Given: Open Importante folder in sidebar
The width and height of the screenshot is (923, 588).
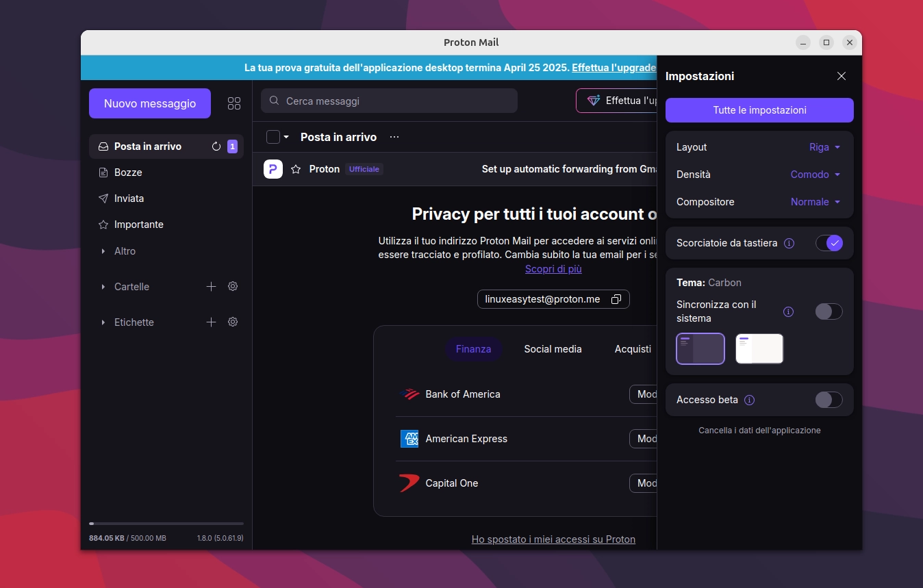Looking at the screenshot, I should point(166,225).
